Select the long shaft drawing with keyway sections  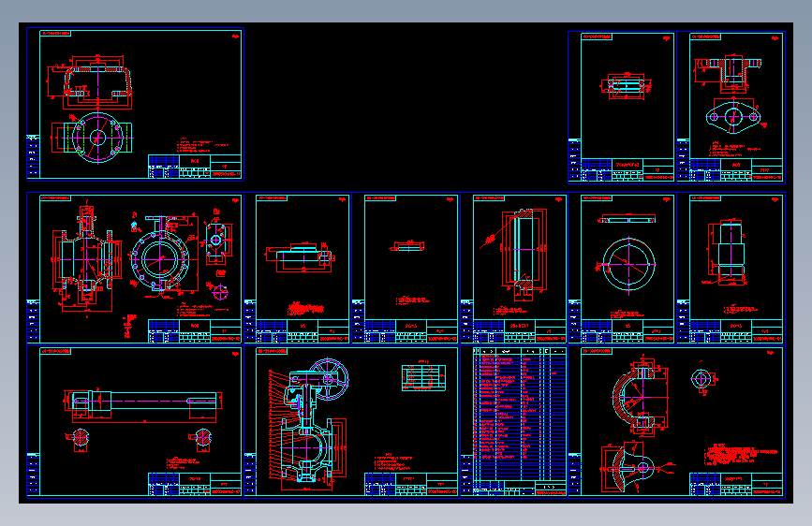(140, 421)
